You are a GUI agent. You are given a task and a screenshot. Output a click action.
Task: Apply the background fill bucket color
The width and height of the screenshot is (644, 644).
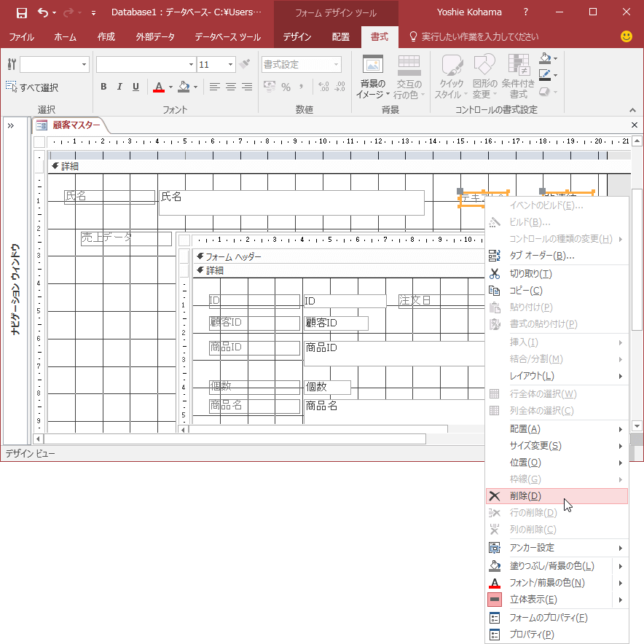point(184,87)
